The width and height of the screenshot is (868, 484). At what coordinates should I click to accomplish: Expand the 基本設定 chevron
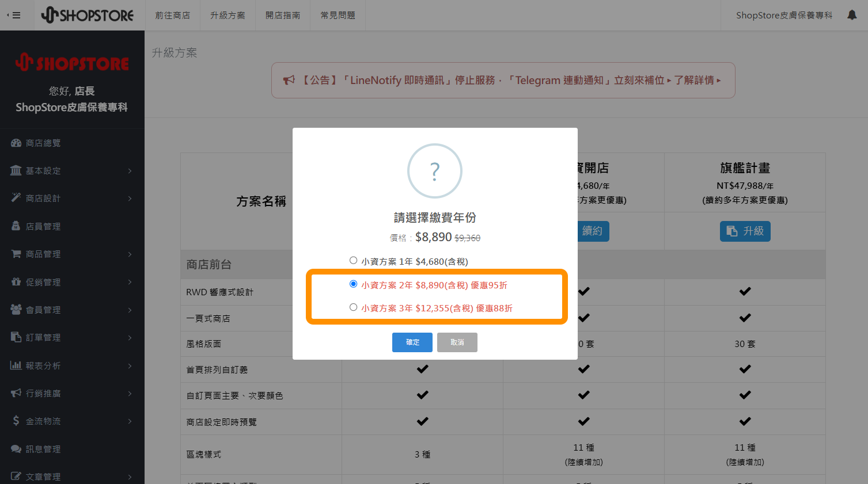coord(130,171)
